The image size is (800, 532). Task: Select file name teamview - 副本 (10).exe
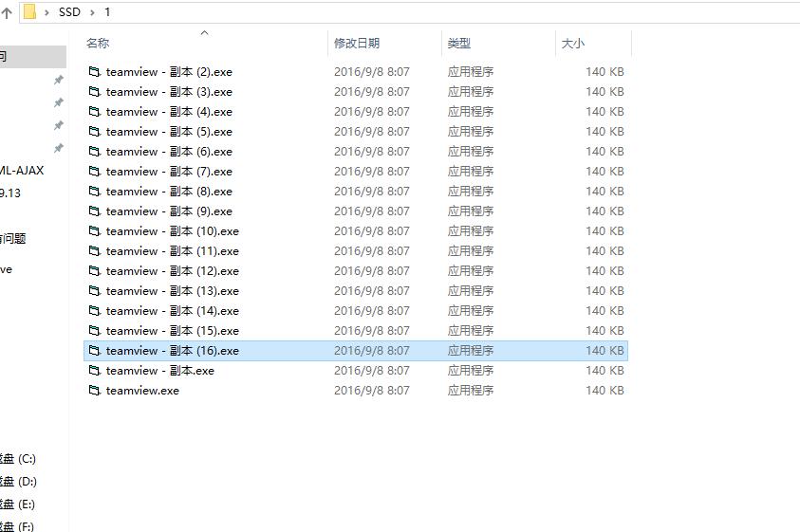pyautogui.click(x=173, y=231)
